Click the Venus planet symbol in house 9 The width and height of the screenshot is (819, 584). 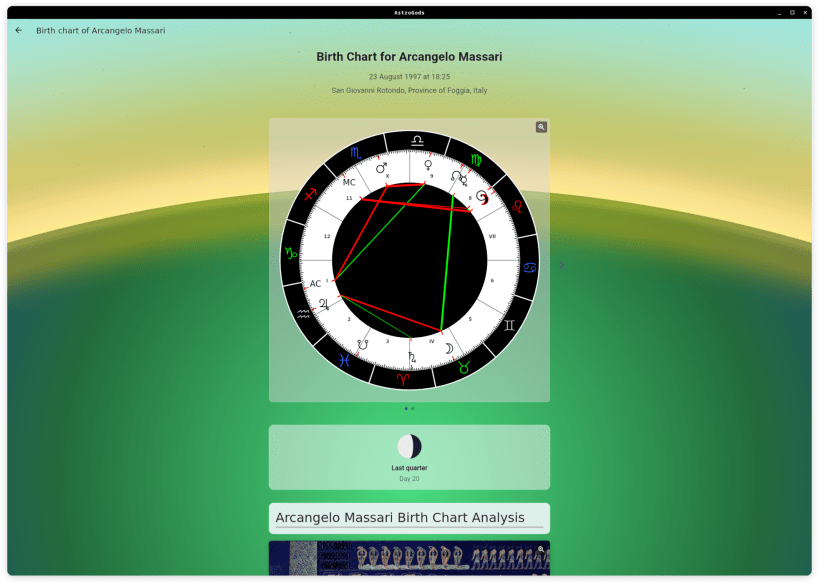(x=428, y=166)
